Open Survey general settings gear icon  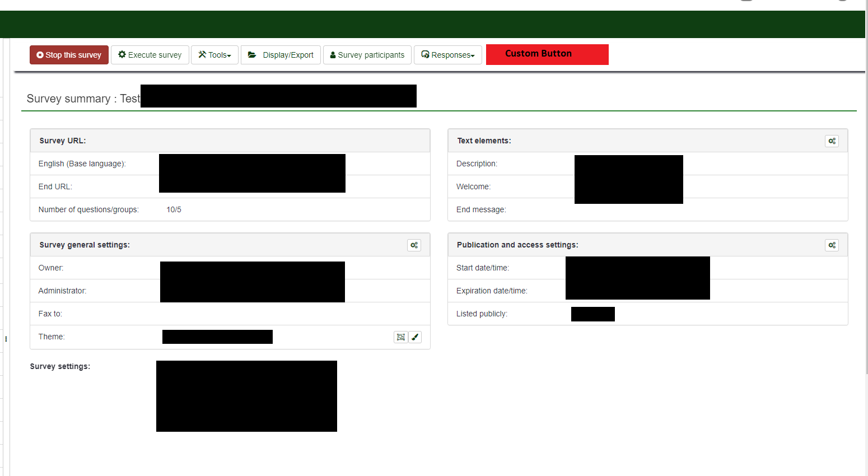[414, 245]
